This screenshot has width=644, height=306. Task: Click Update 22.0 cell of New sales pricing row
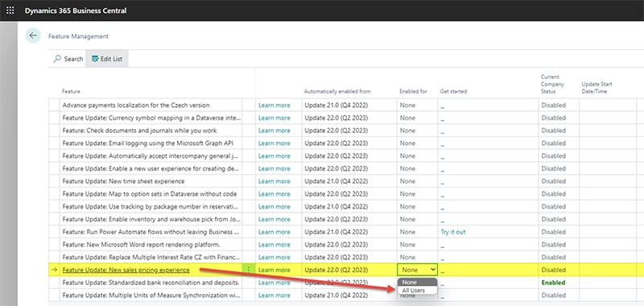336,270
